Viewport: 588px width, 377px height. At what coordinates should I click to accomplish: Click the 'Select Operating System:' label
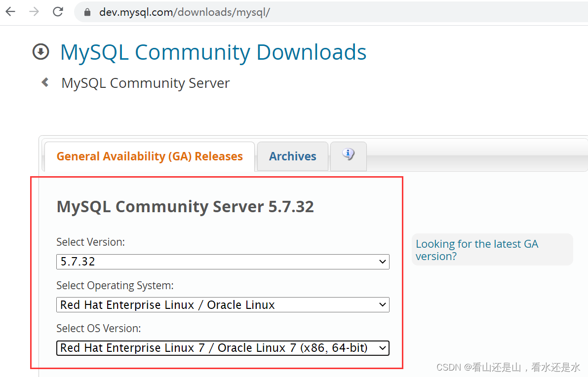pyautogui.click(x=115, y=286)
